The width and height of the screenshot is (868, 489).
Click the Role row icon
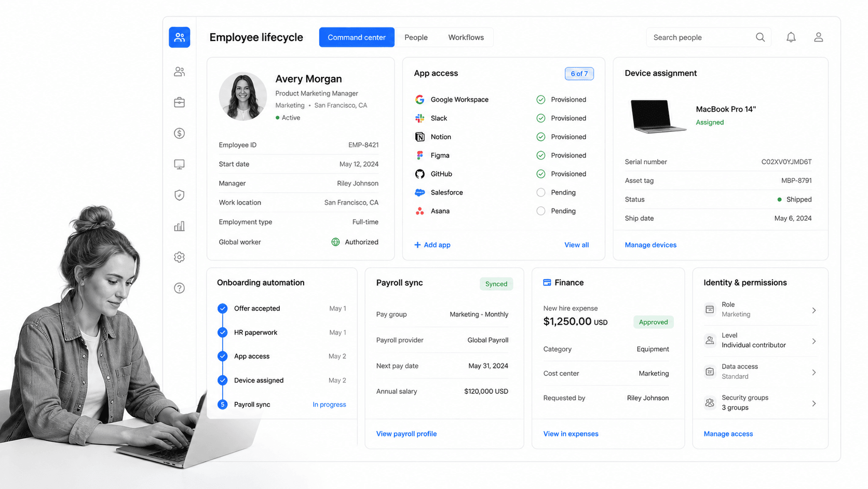710,310
